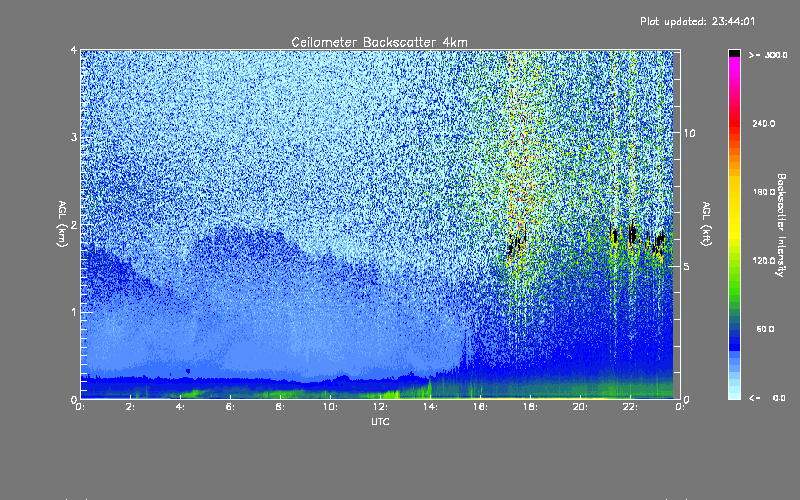
Task: Click the '14:' UTC time tick
Action: tap(430, 407)
